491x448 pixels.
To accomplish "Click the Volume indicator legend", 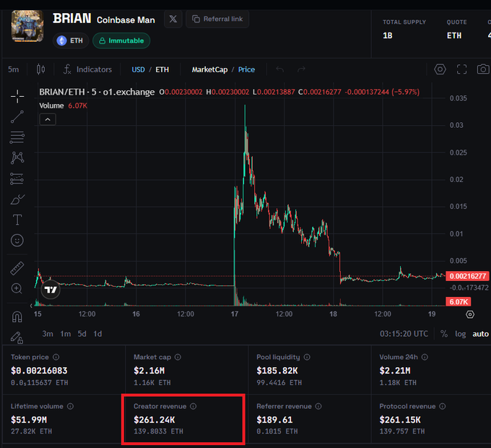I will click(64, 105).
